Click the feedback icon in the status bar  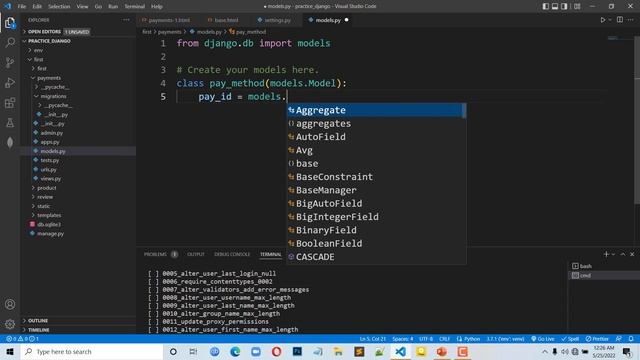click(x=619, y=339)
